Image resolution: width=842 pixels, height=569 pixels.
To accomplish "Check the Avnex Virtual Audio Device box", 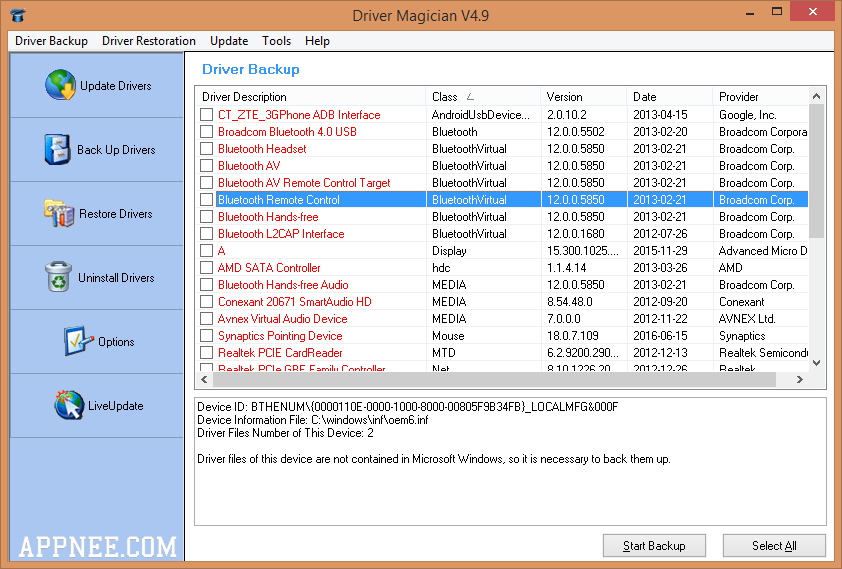I will click(206, 319).
